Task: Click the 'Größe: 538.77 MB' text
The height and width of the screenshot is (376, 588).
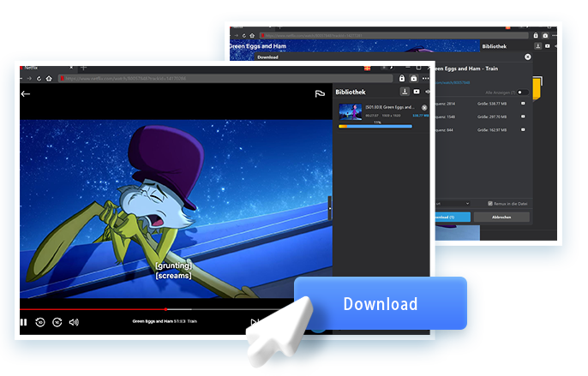Action: (x=492, y=104)
